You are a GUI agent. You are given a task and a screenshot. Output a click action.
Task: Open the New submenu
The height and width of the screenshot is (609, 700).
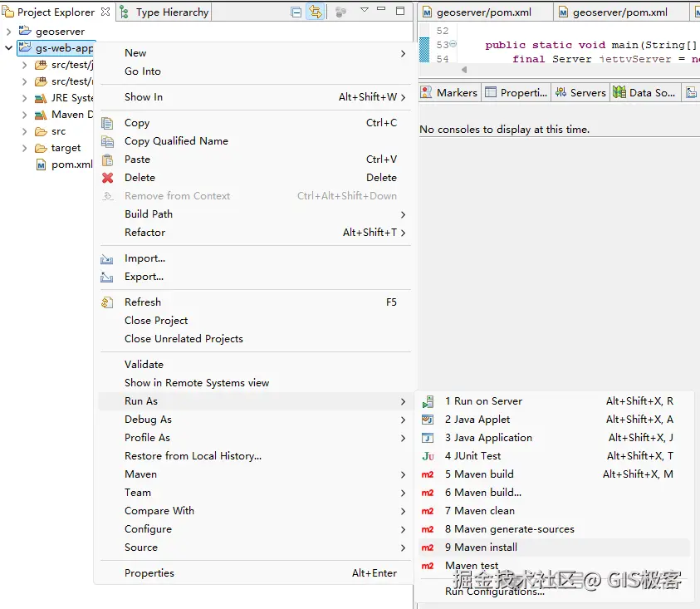click(256, 52)
